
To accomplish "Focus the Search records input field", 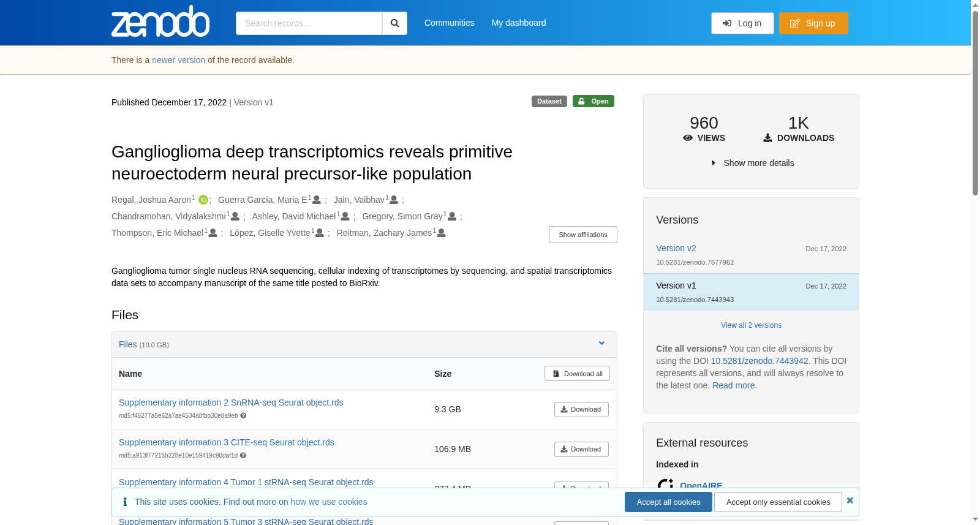I will click(309, 23).
